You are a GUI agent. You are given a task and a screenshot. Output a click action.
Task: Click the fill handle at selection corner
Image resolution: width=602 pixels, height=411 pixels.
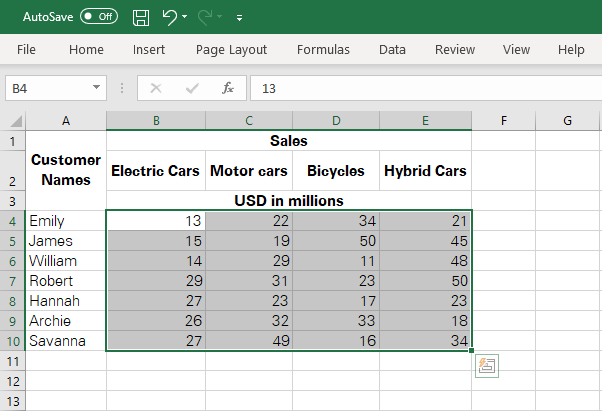click(471, 350)
